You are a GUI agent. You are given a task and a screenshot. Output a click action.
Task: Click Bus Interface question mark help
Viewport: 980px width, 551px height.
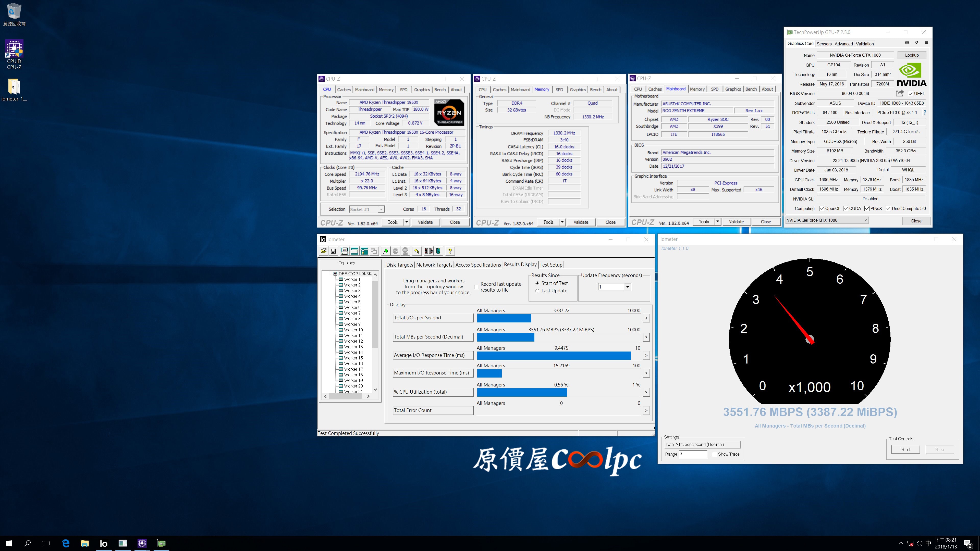(x=925, y=112)
